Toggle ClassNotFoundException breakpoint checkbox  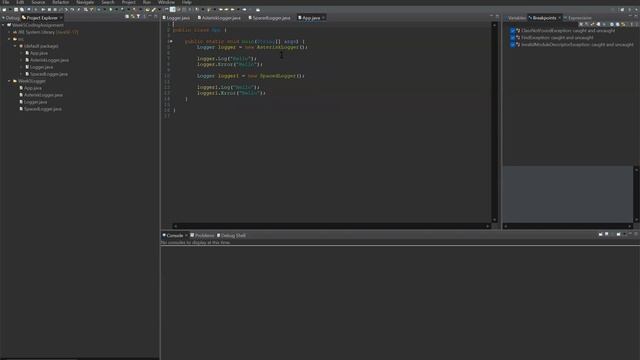click(x=513, y=31)
